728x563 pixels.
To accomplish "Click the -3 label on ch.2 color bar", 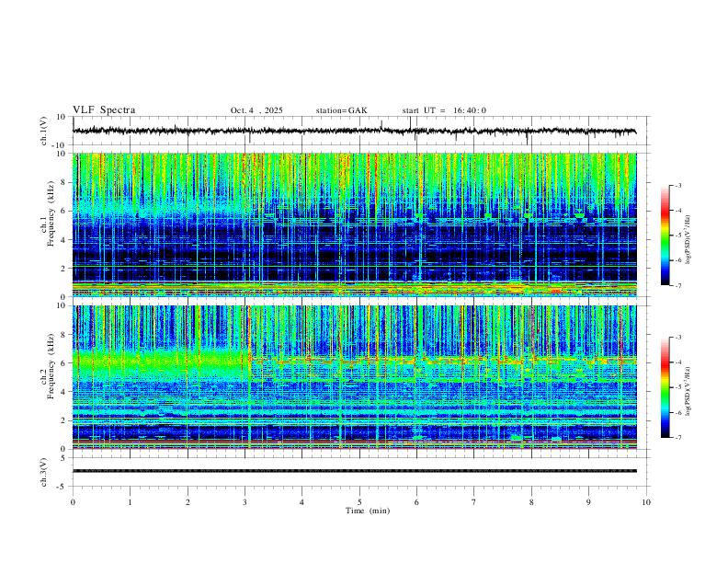I will [677, 338].
